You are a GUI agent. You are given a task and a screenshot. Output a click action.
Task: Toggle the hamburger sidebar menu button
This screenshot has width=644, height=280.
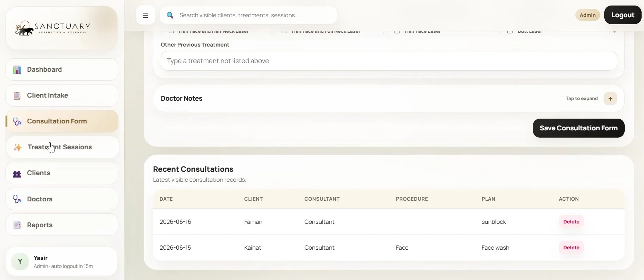tap(146, 15)
